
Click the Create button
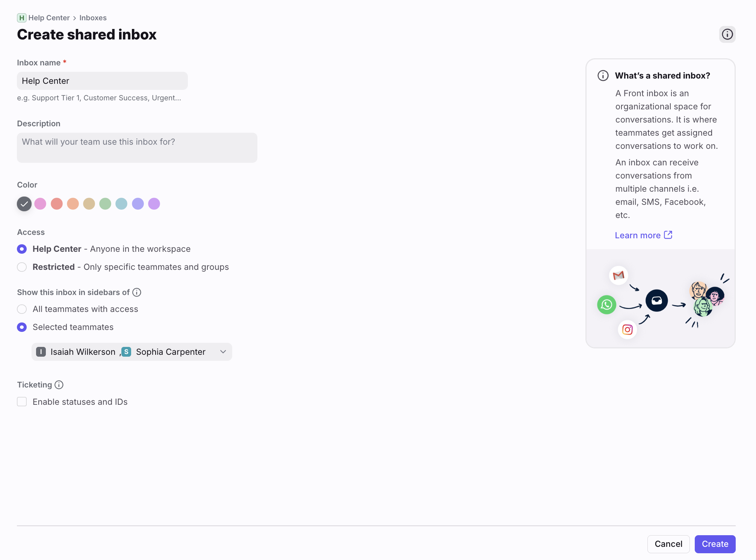tap(715, 544)
